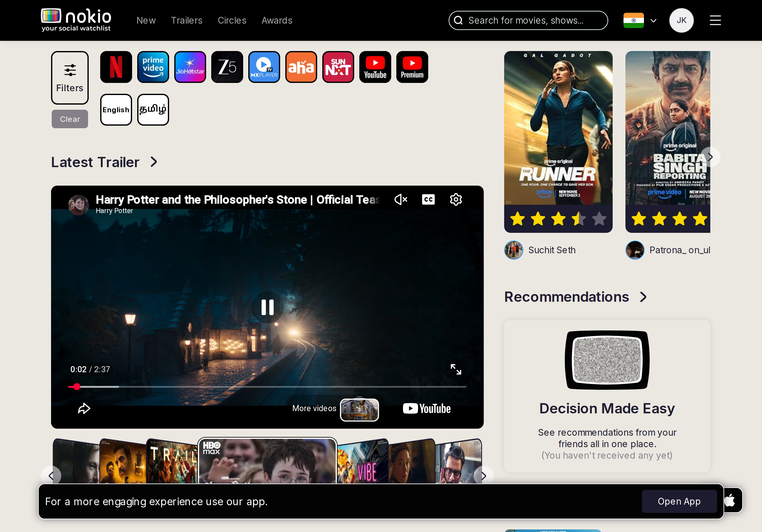Select the Sun NXT filter icon

tap(338, 67)
